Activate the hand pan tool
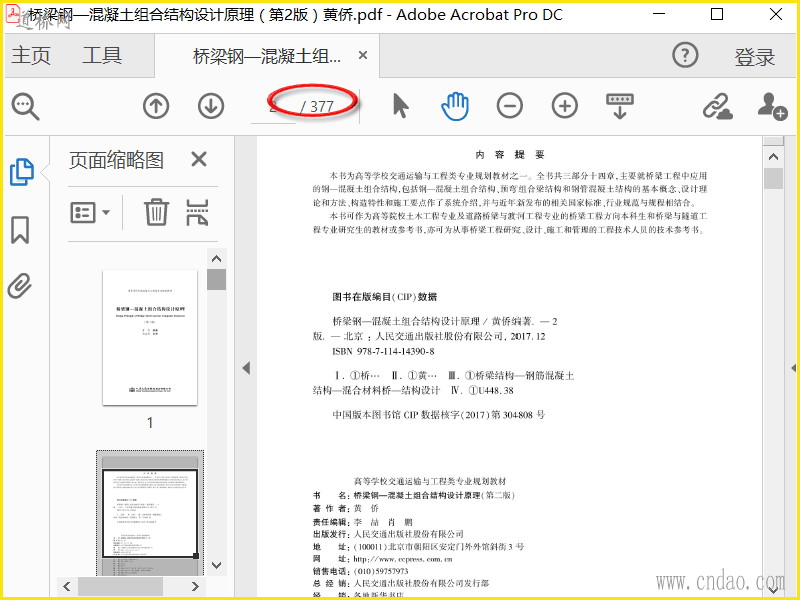This screenshot has width=800, height=600. coord(455,106)
